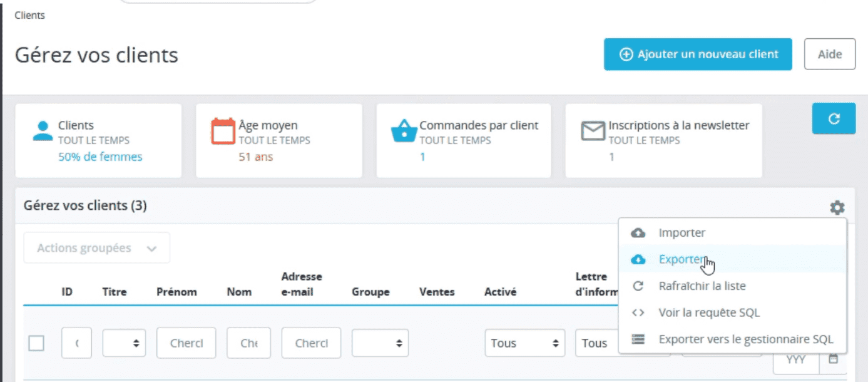868x382 pixels.
Task: Click the Adresse e-mail search field
Action: point(311,343)
